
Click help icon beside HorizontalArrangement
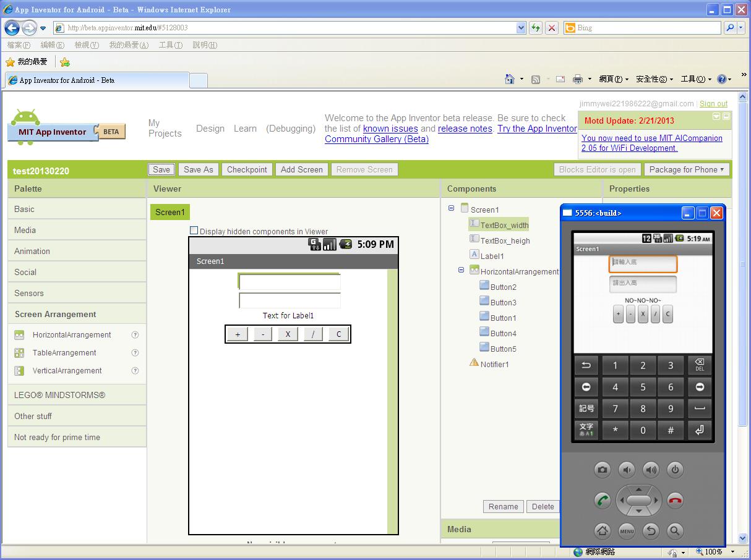135,335
